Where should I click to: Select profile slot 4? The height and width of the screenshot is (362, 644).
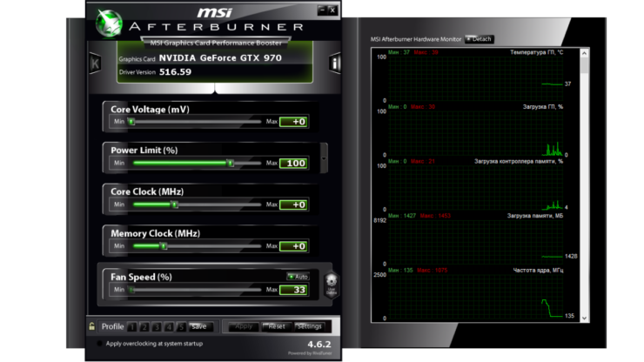click(x=169, y=326)
